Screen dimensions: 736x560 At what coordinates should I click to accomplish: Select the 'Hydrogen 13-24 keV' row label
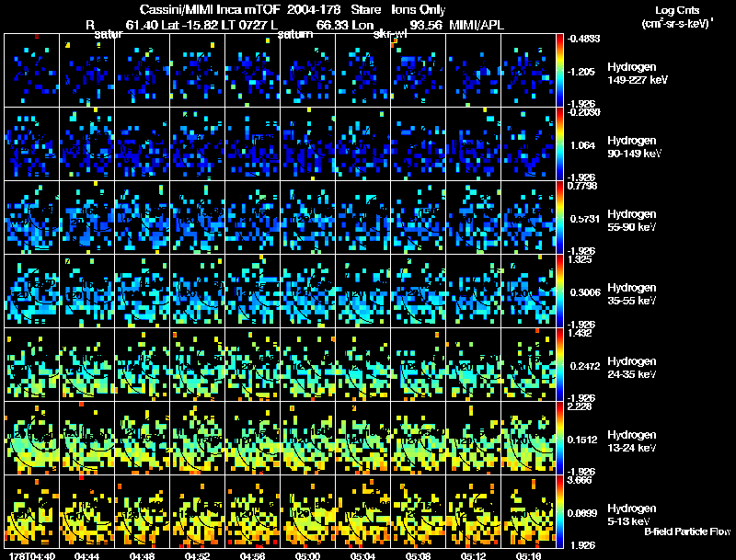632,441
